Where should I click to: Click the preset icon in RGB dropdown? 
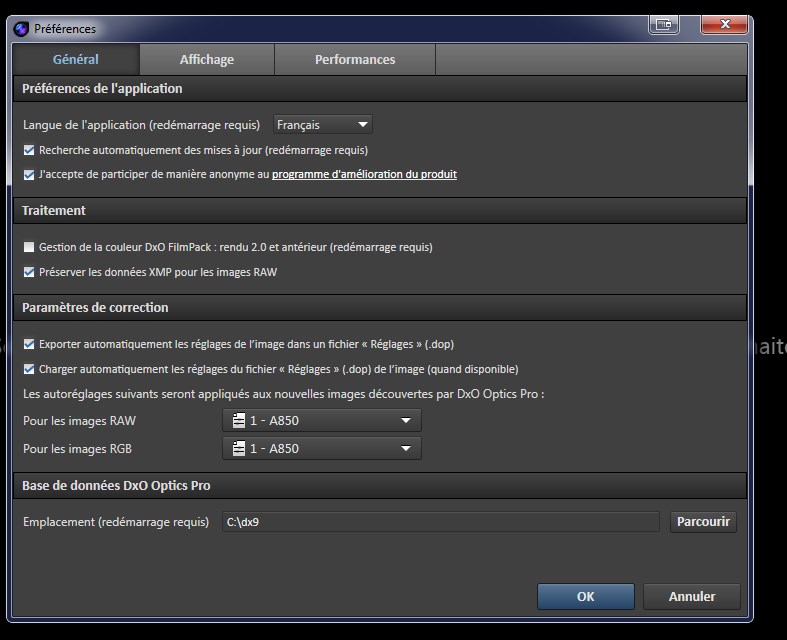click(239, 448)
